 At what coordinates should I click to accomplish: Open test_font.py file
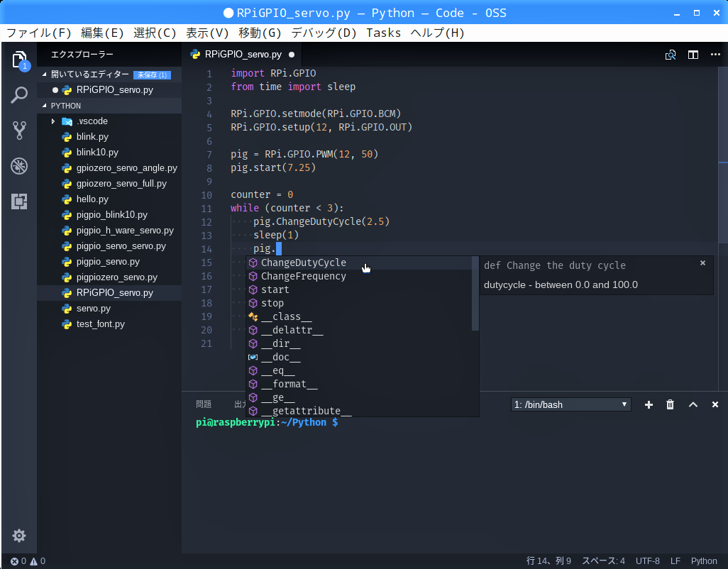coord(109,324)
